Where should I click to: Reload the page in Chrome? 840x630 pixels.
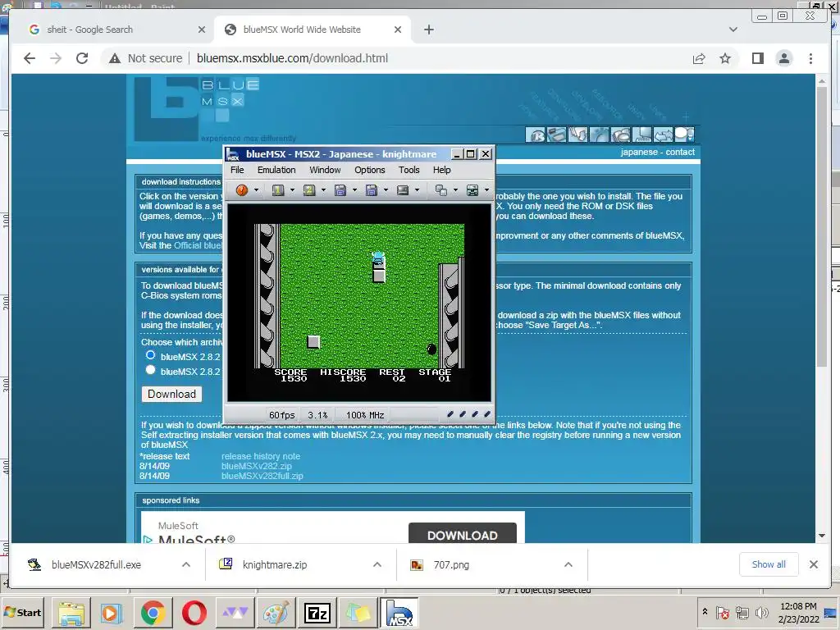click(x=82, y=58)
